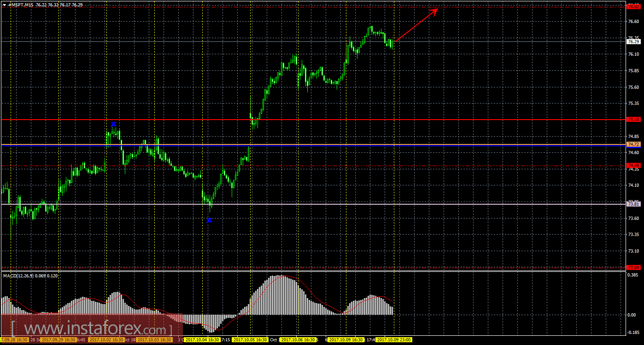Click the 73.35 price scale value
Viewport: 644px width, 345px height.
[633, 235]
